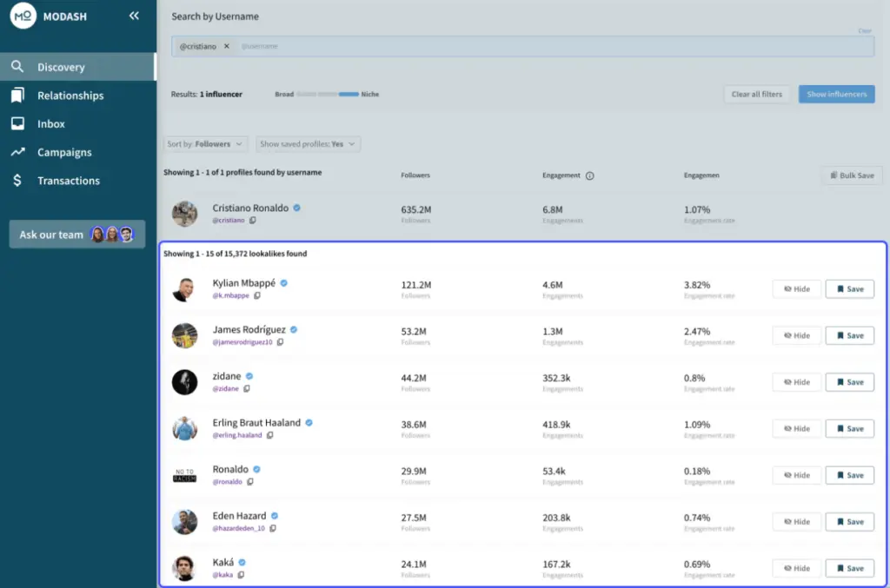Viewport: 890px width, 588px height.
Task: Copy the @erling.haaland username icon
Action: point(269,435)
